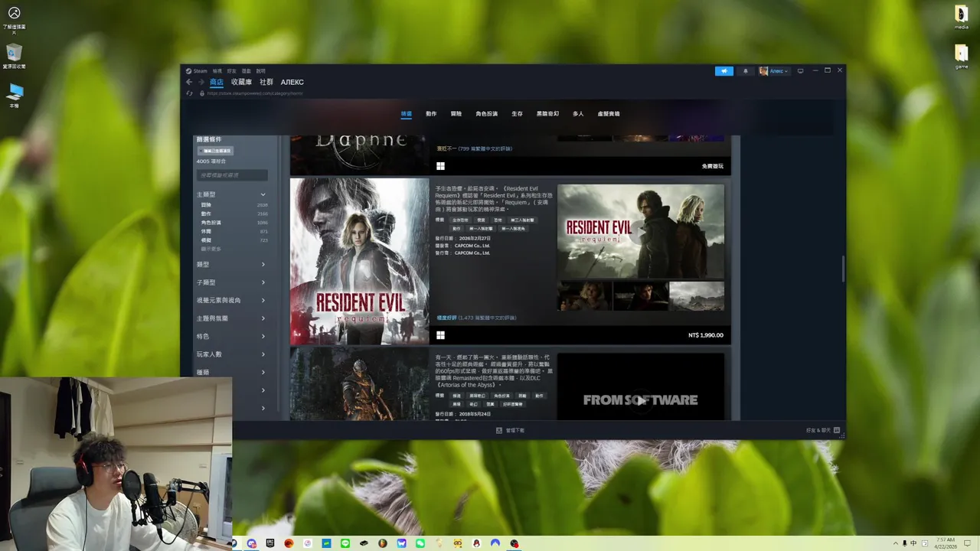Open the 本機 desktop icon
The image size is (980, 551).
point(14,96)
